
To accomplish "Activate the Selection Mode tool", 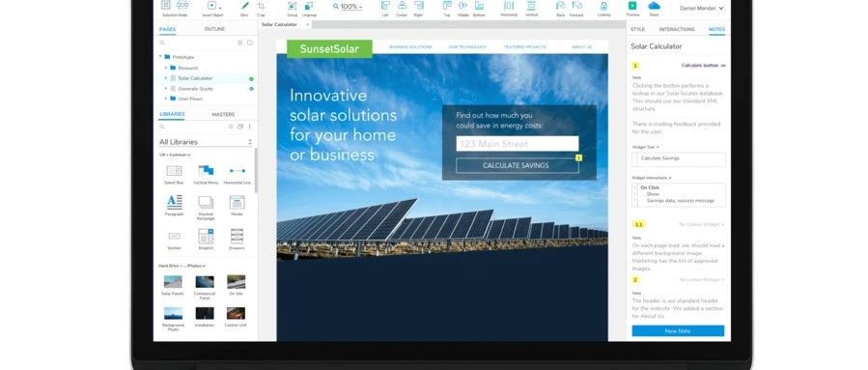I will pos(175,8).
